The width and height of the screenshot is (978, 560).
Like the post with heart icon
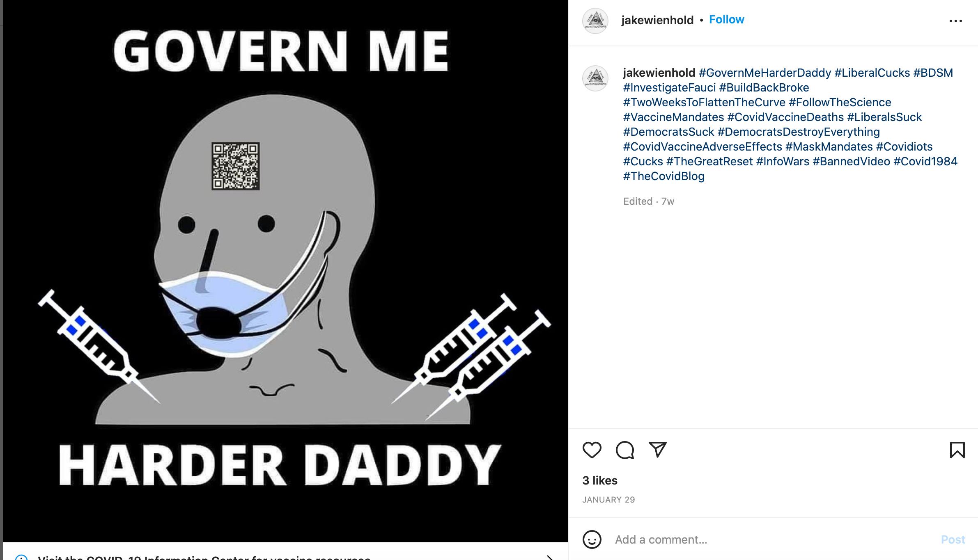point(592,450)
